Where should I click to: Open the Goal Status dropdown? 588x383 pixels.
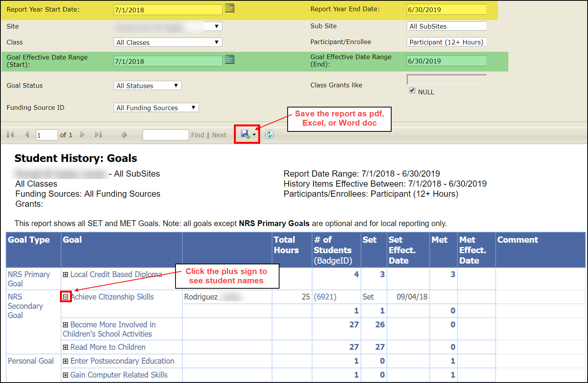[x=147, y=85]
